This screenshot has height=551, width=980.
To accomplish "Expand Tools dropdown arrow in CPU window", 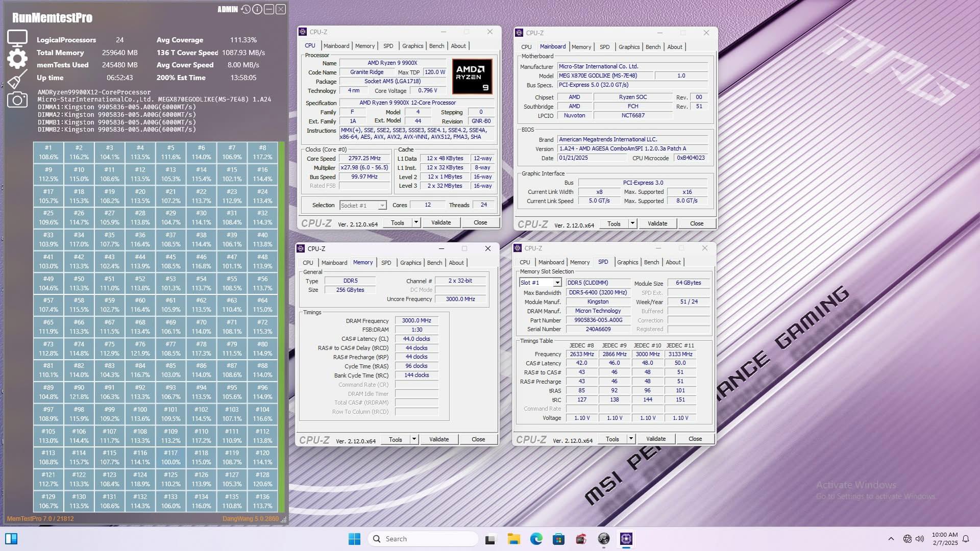I will 416,222.
